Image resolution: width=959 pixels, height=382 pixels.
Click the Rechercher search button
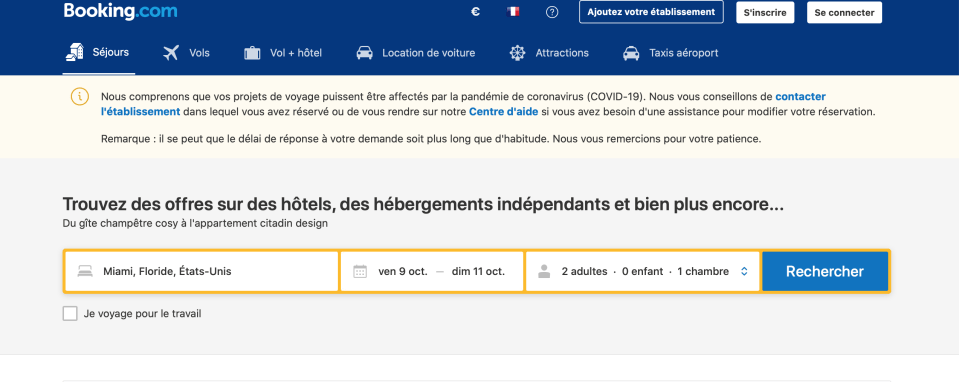tap(824, 271)
